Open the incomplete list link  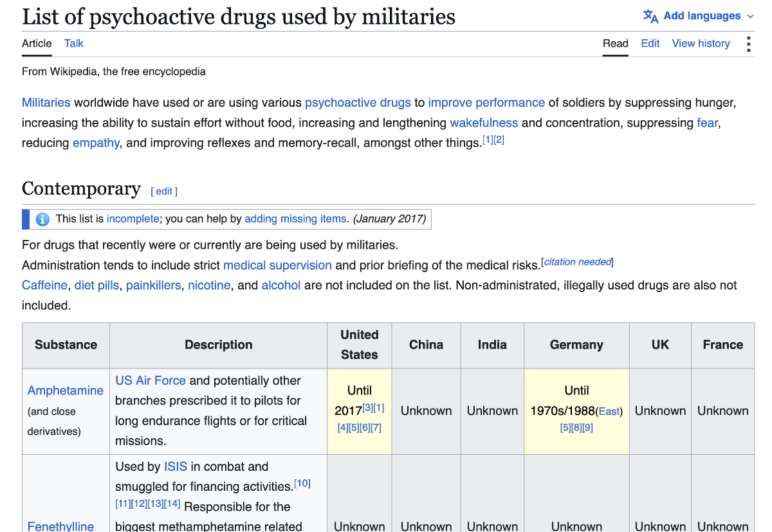coord(133,219)
